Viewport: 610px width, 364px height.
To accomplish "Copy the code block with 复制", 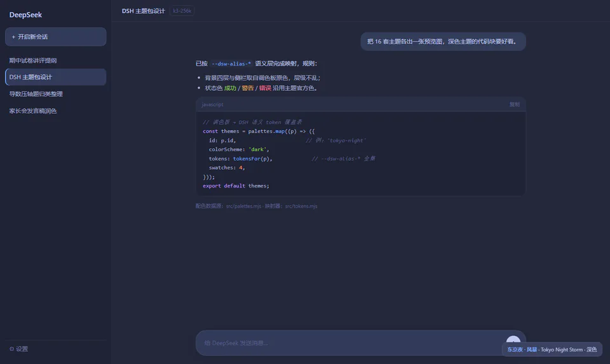I will (514, 104).
